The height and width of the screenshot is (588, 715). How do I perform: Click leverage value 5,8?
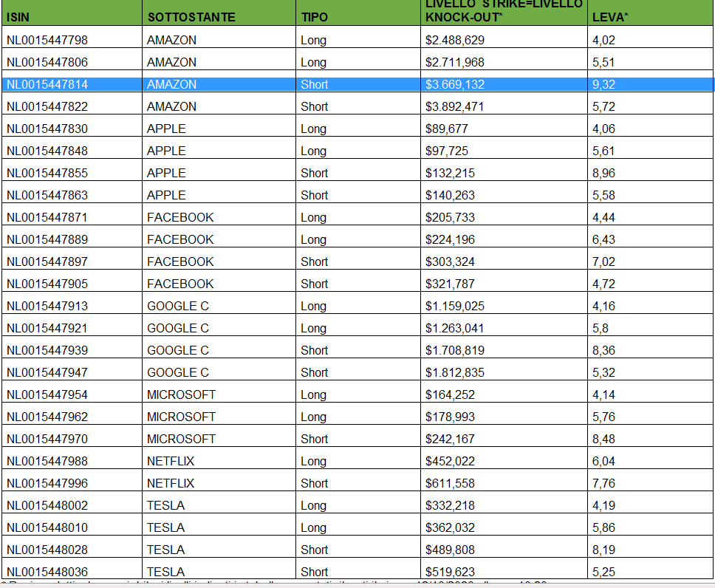pos(600,328)
